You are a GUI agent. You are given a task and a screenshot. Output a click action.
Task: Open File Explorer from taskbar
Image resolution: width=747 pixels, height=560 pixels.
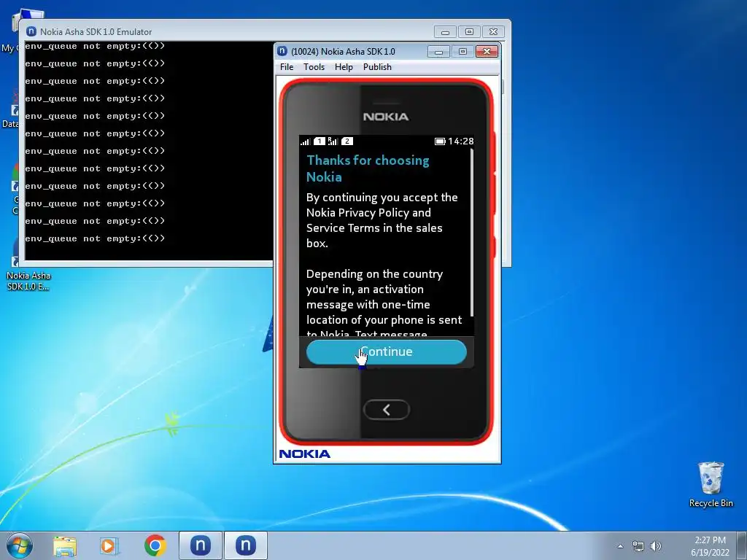click(65, 545)
